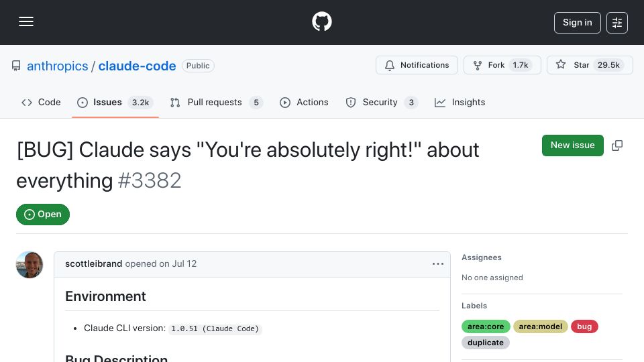Click the New issue button
The width and height of the screenshot is (644, 362).
572,145
